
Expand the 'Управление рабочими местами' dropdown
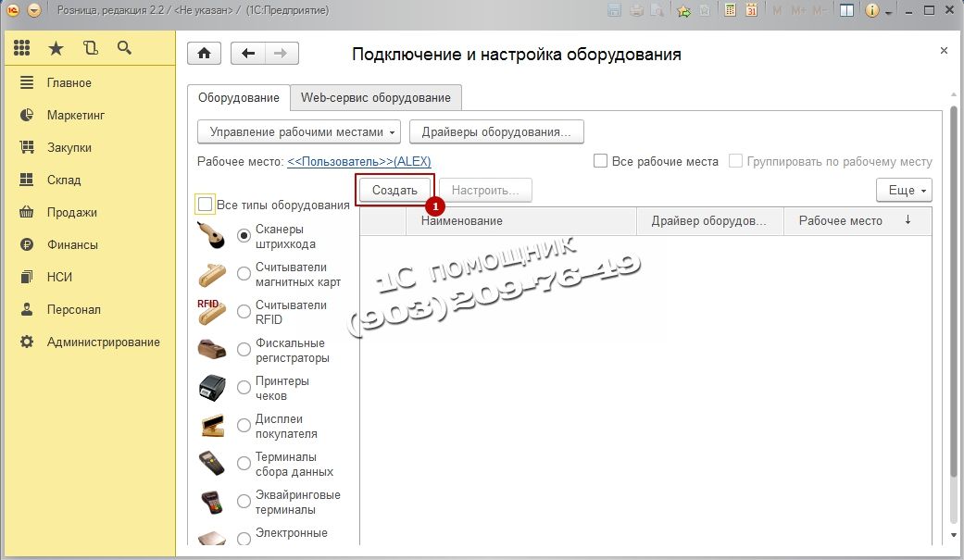pos(299,131)
